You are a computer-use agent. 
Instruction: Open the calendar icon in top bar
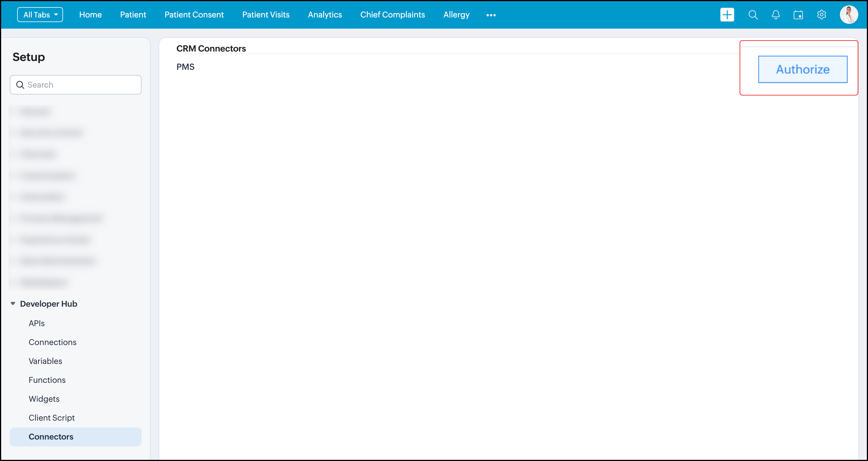[x=798, y=15]
